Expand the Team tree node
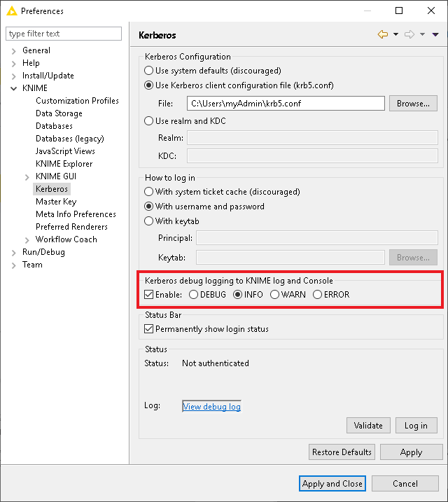The height and width of the screenshot is (502, 448). (x=13, y=265)
